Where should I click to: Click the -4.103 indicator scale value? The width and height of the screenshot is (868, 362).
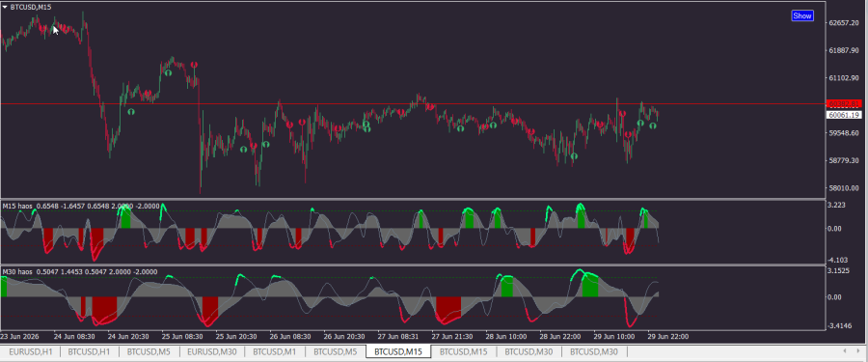pos(837,260)
